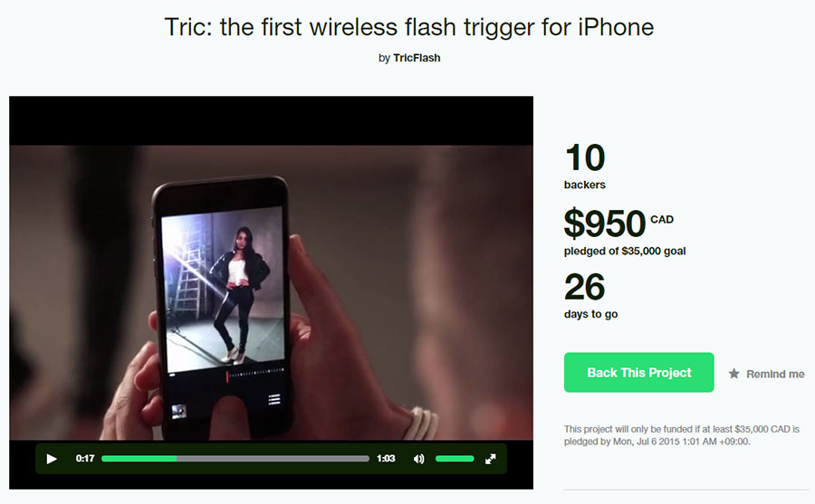
Task: Click the project title heading
Action: pos(409,27)
